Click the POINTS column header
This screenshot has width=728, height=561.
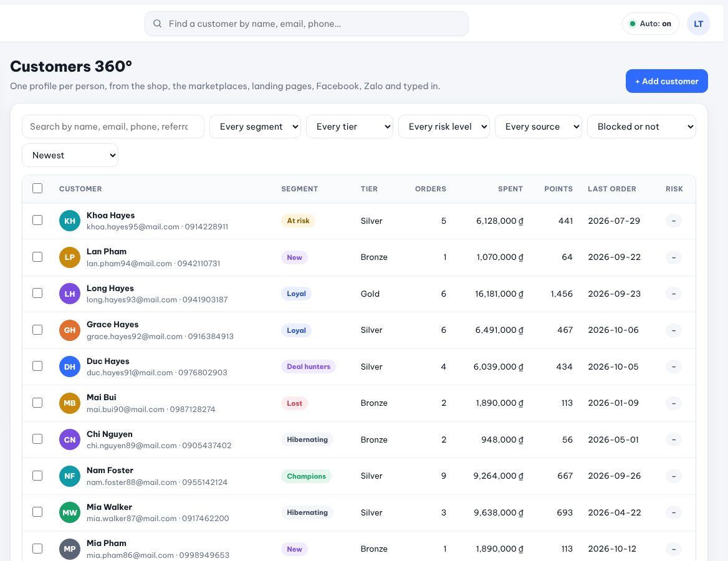558,189
